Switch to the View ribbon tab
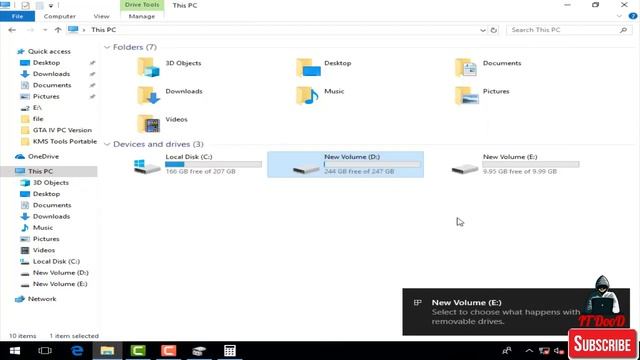Image resolution: width=640 pixels, height=360 pixels. [101, 16]
